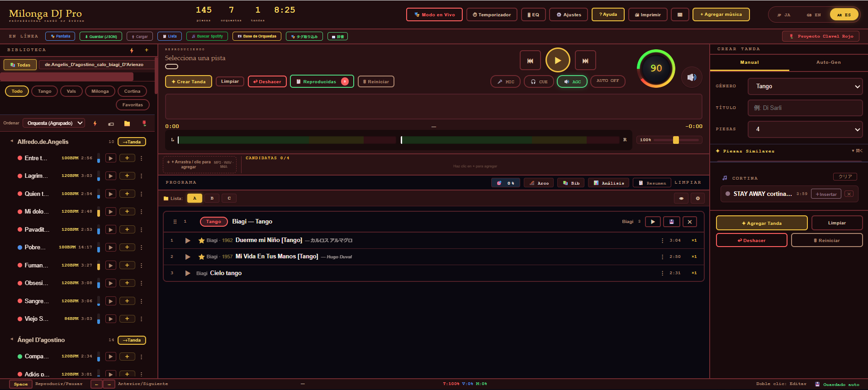Click the display icon button next to Imprimir
Image resolution: width=868 pixels, height=390 pixels.
(680, 15)
